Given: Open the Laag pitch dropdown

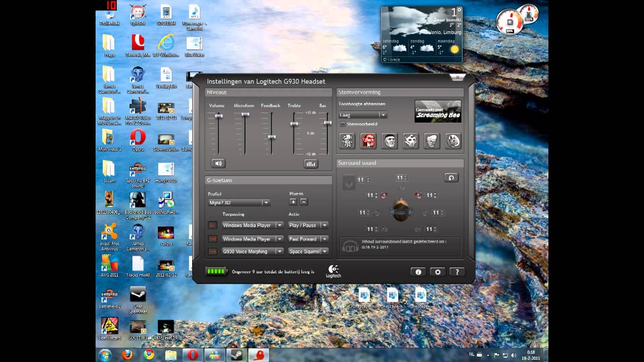Looking at the screenshot, I should point(362,115).
